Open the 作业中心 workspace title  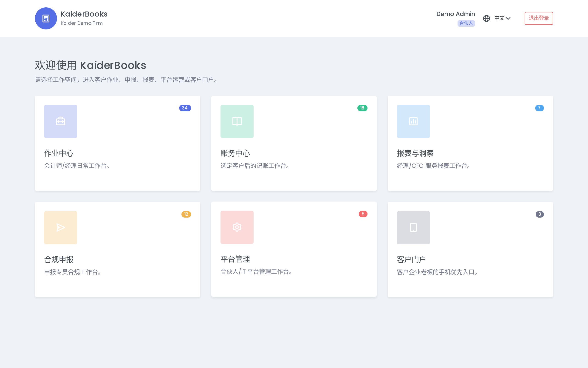59,153
